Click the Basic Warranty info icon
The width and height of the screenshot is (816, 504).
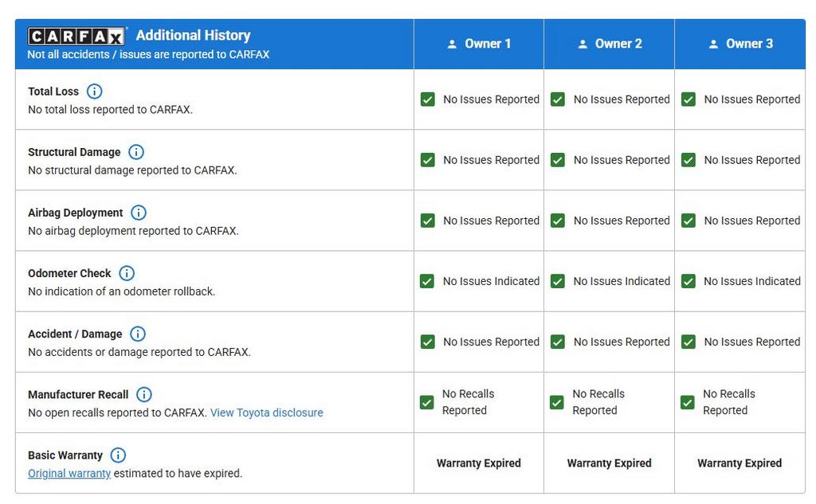[x=118, y=455]
